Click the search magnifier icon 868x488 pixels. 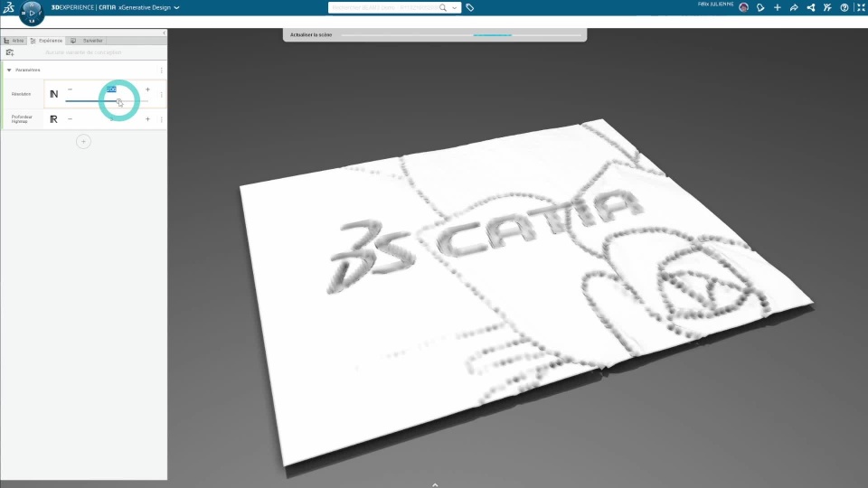[443, 8]
